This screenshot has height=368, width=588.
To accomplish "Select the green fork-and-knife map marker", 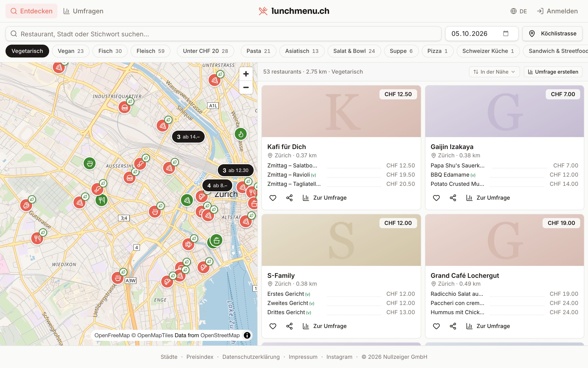I will [102, 200].
